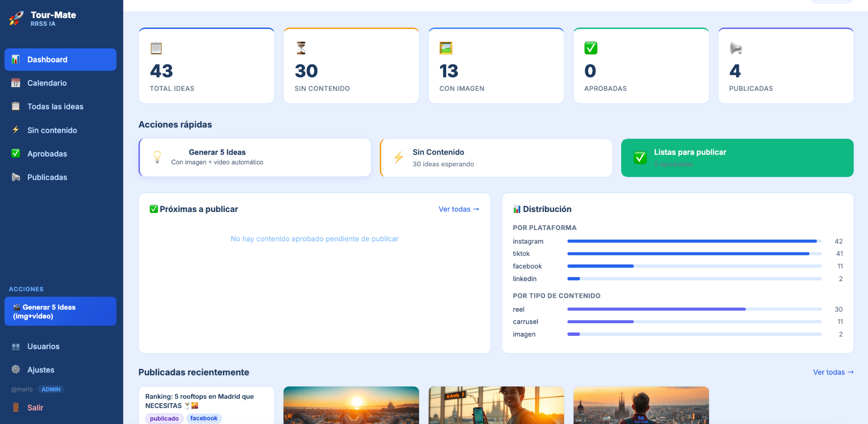Click the check icon in Listas para publicar
The image size is (868, 424).
(640, 158)
